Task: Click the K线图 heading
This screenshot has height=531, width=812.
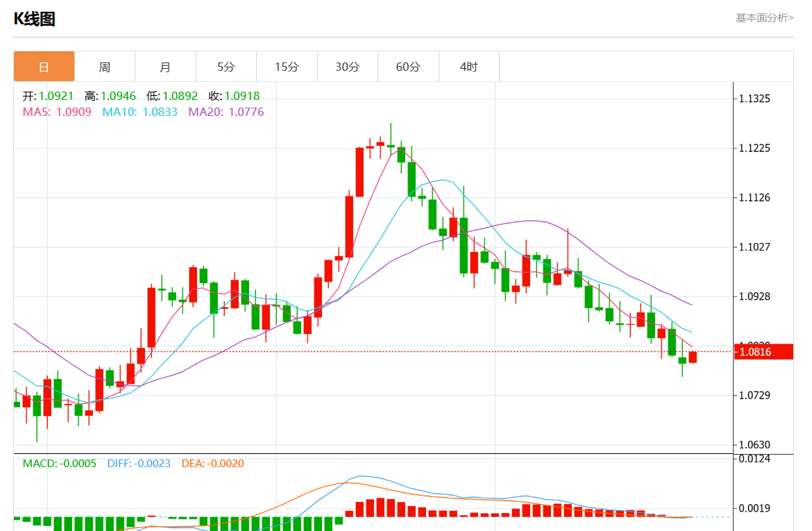Action: [x=34, y=19]
